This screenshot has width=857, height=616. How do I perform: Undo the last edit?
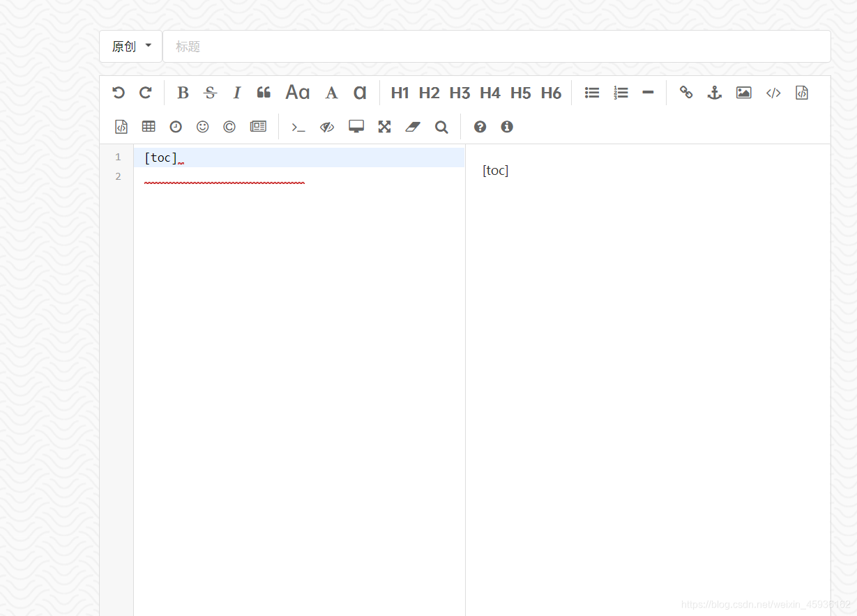119,93
